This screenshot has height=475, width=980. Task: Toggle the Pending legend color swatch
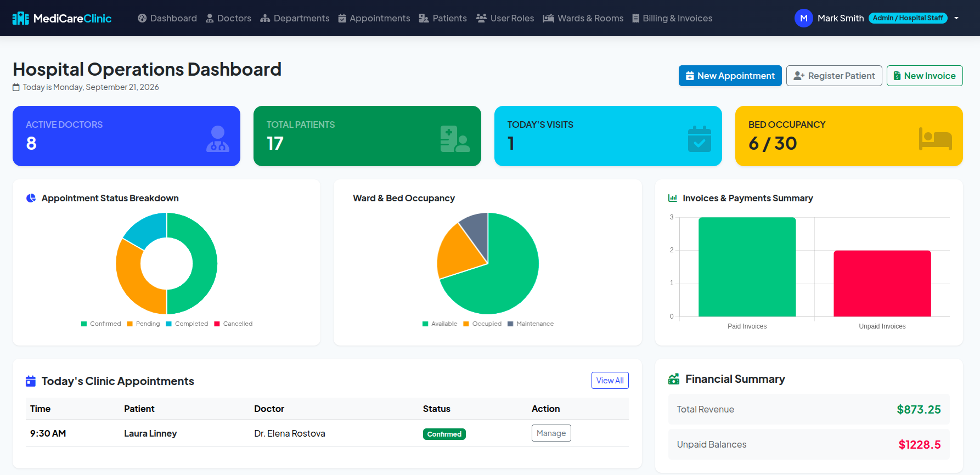[130, 324]
